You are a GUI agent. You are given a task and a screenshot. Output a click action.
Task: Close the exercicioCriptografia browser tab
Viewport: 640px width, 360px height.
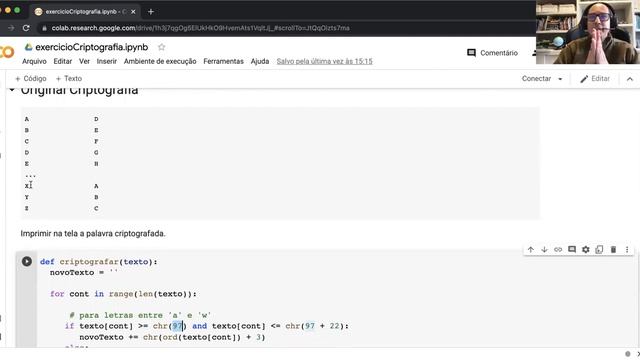133,12
